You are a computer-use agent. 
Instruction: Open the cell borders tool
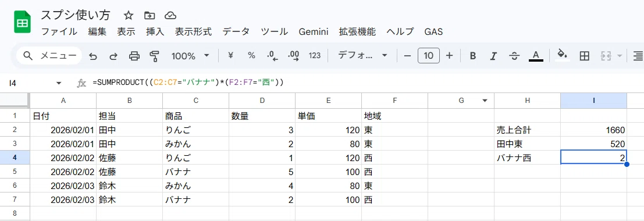pos(585,56)
